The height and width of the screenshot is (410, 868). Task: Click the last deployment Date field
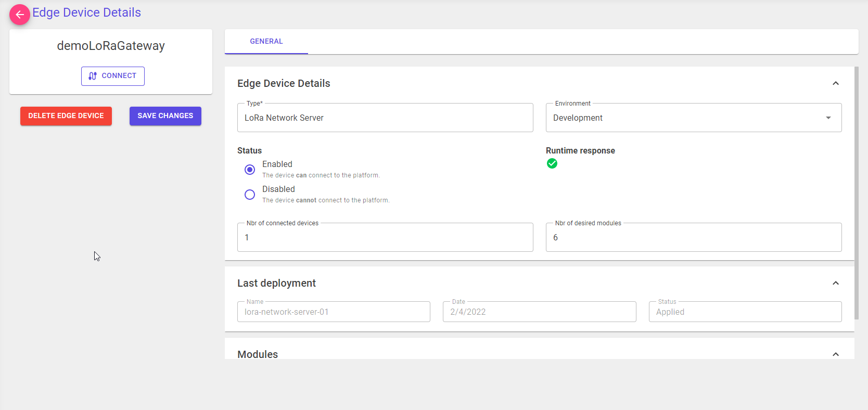[539, 312]
